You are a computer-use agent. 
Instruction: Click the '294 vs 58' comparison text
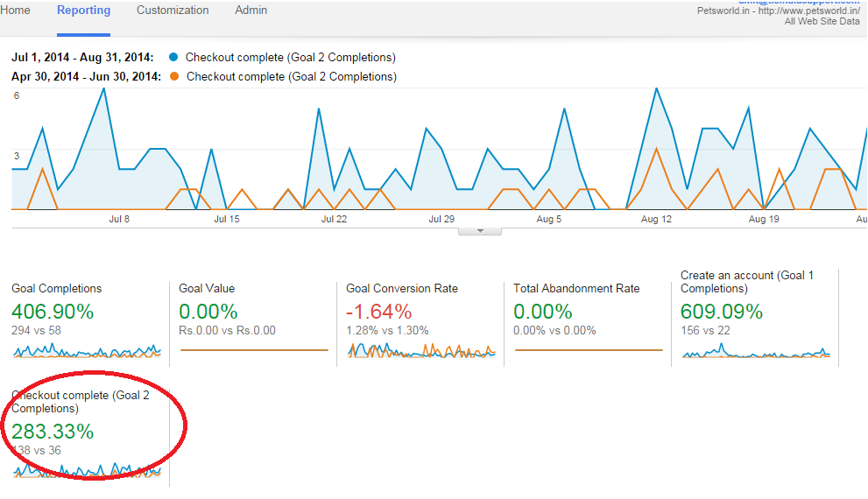pyautogui.click(x=36, y=330)
